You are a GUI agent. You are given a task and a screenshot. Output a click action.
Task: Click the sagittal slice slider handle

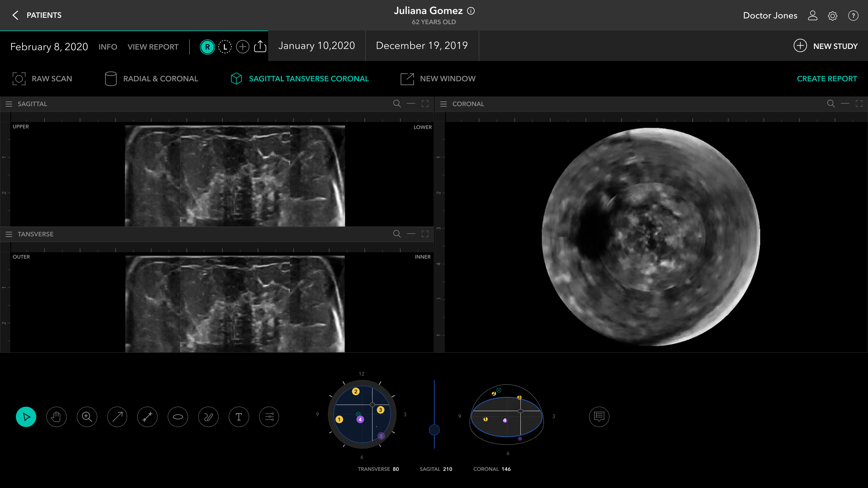434,430
